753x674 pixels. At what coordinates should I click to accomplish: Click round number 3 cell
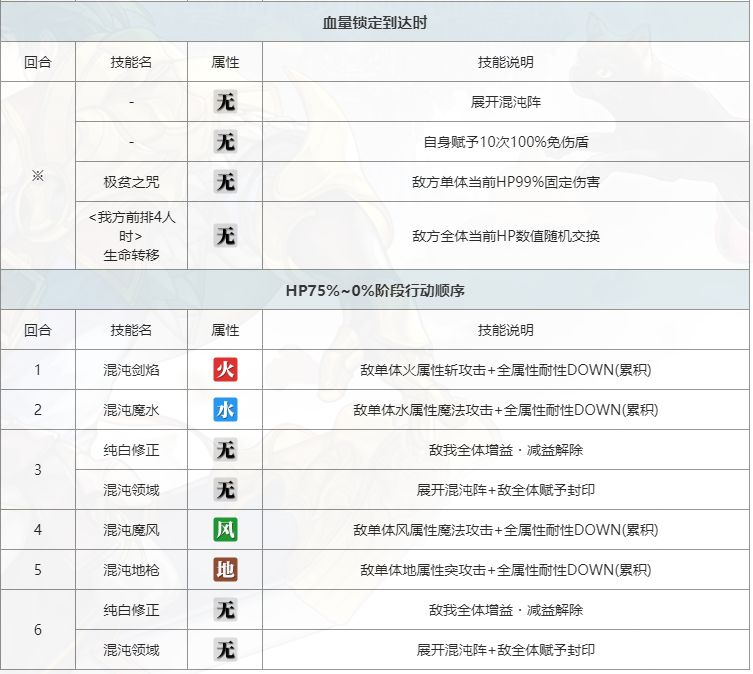click(x=38, y=470)
